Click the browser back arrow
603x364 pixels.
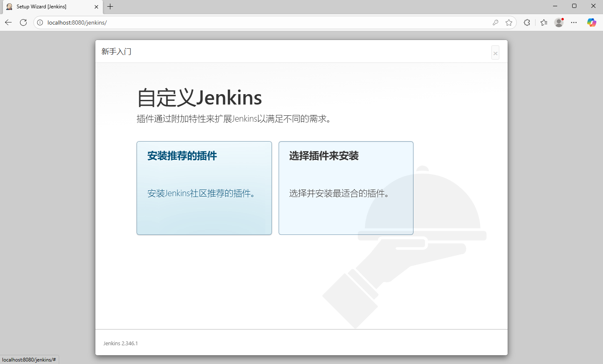8,22
